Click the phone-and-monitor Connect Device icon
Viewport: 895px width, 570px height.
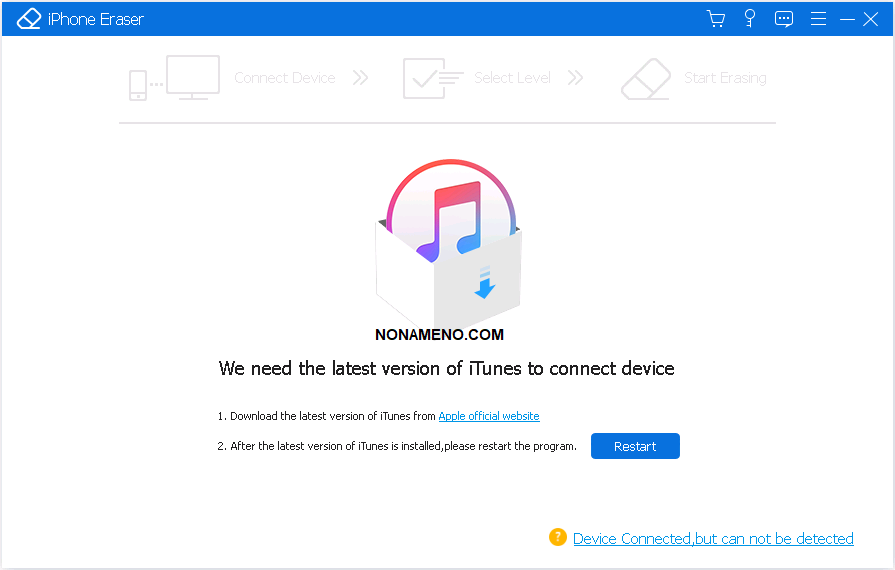pos(174,78)
